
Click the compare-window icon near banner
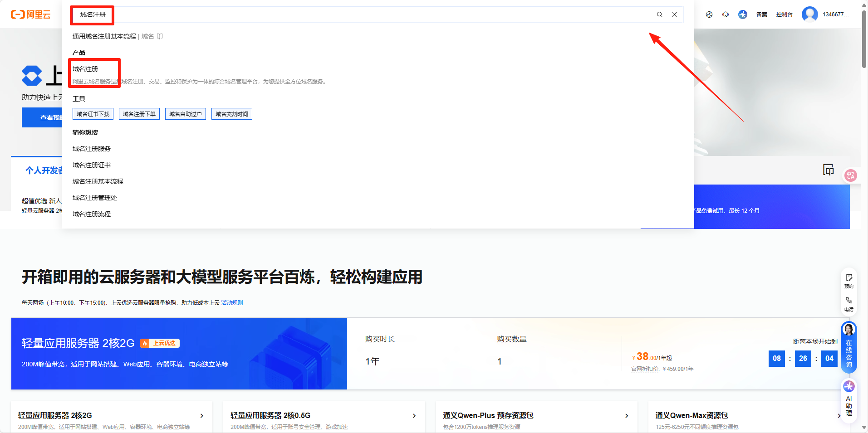click(x=829, y=170)
